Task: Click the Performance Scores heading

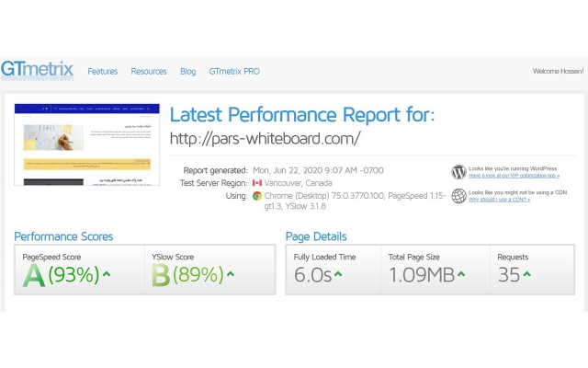Action: (x=63, y=236)
